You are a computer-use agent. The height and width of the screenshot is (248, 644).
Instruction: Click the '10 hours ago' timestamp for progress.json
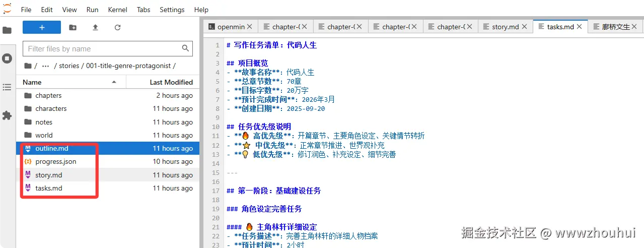pyautogui.click(x=173, y=161)
